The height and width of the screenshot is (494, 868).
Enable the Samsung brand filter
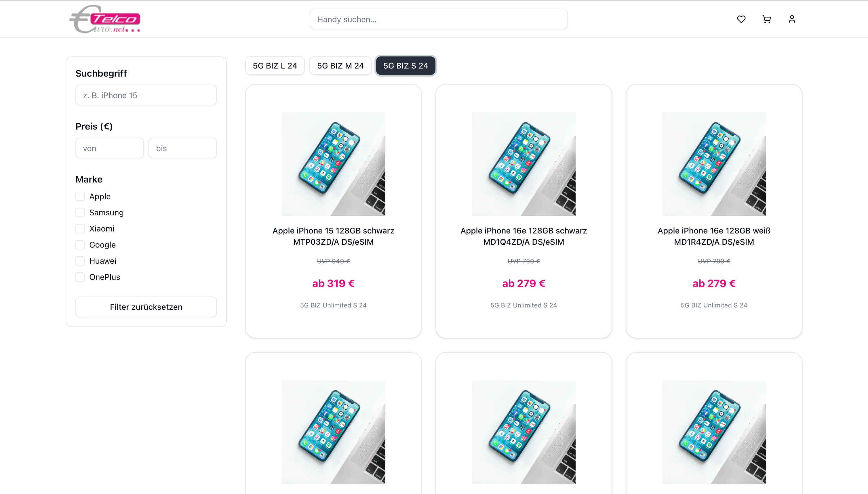(x=80, y=212)
